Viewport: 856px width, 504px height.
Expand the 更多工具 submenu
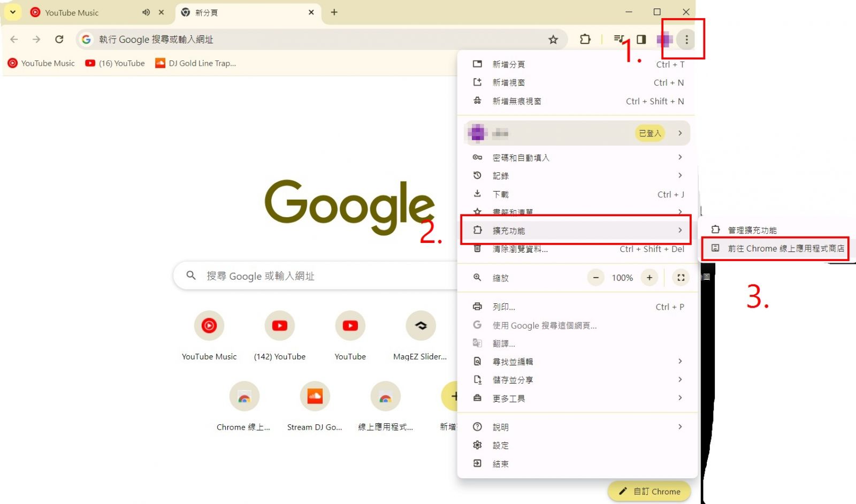pyautogui.click(x=576, y=398)
